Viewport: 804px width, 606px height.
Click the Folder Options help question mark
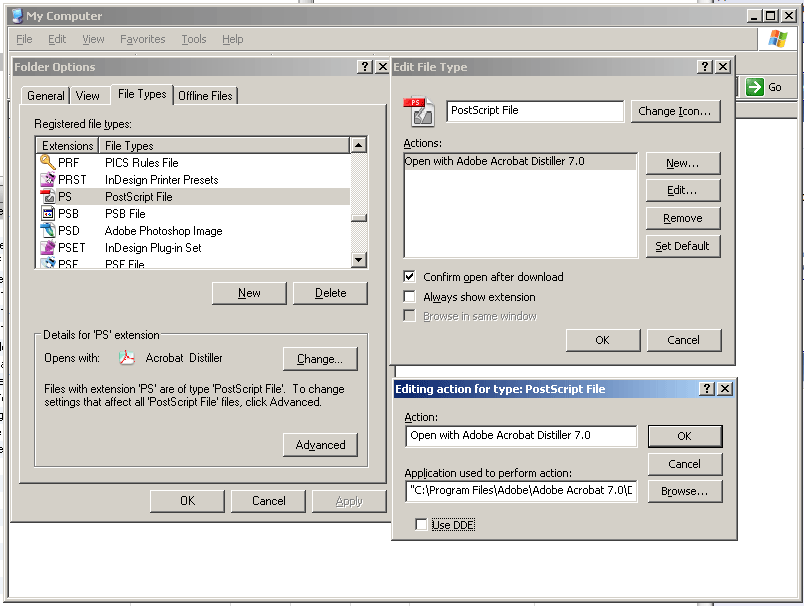364,67
